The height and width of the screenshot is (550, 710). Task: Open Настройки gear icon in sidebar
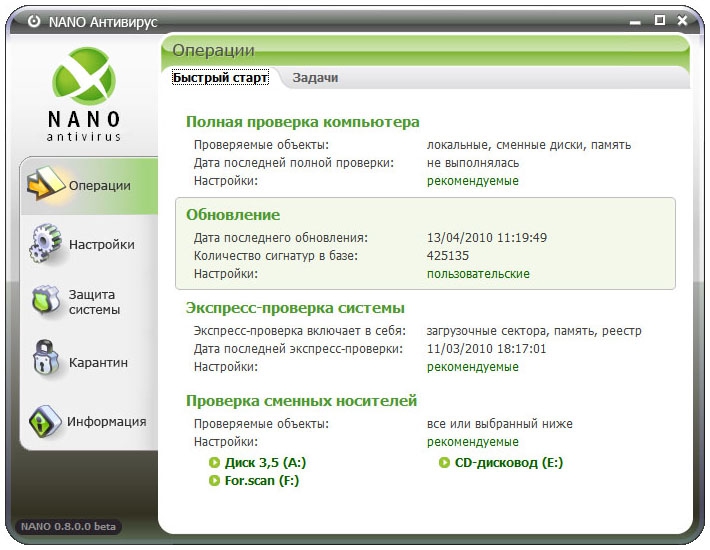click(x=45, y=244)
